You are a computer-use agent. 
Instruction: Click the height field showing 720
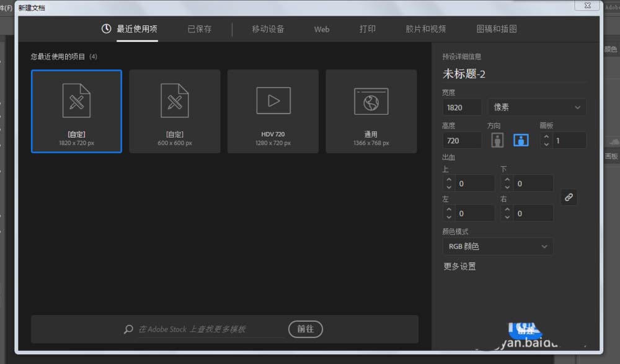tap(462, 141)
